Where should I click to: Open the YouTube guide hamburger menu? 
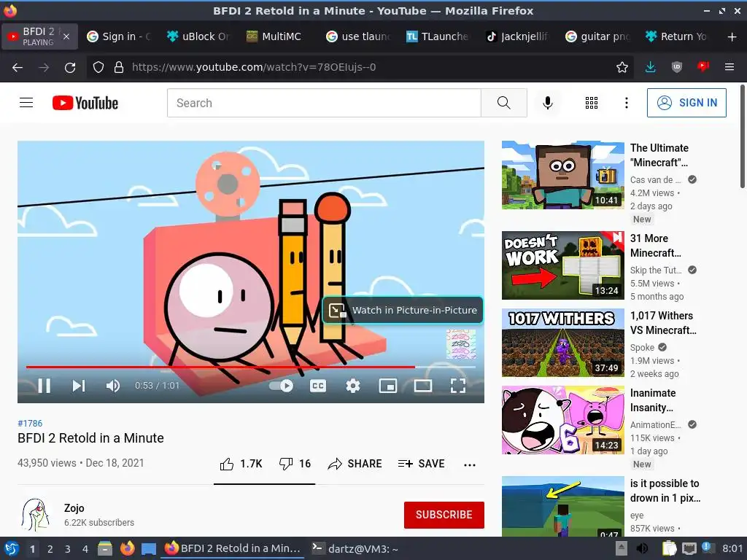tap(26, 103)
